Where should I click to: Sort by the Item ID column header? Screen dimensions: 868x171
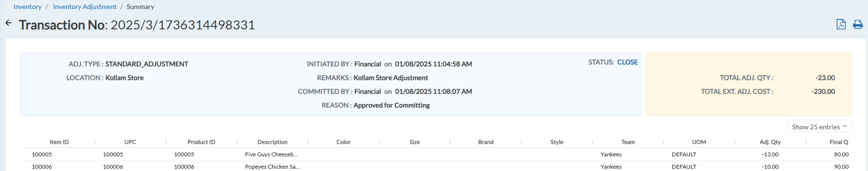[59, 142]
